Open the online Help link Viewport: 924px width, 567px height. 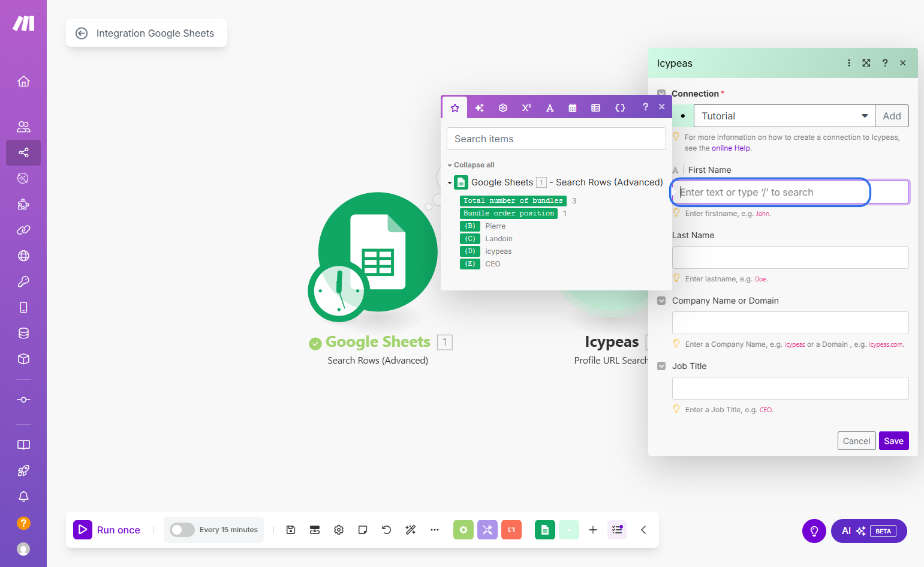click(731, 148)
